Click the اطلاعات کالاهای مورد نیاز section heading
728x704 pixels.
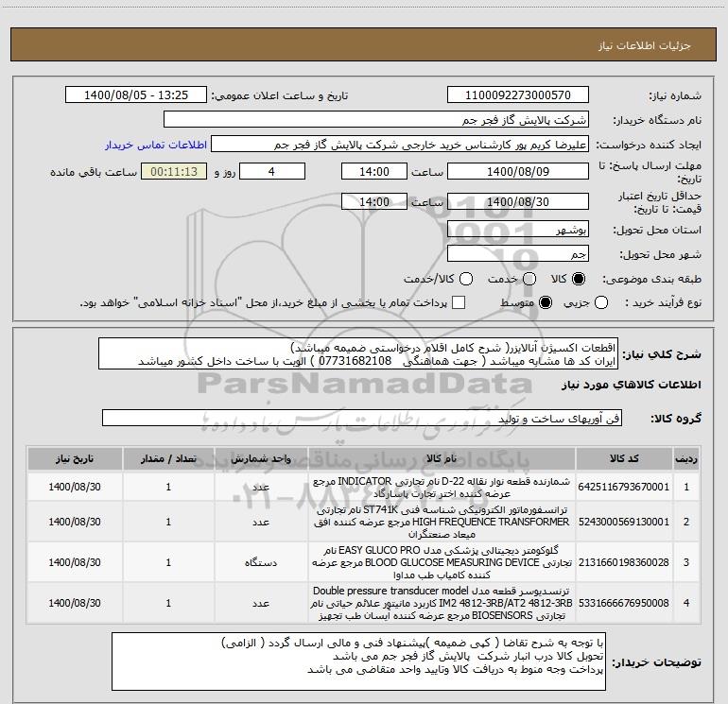632,385
